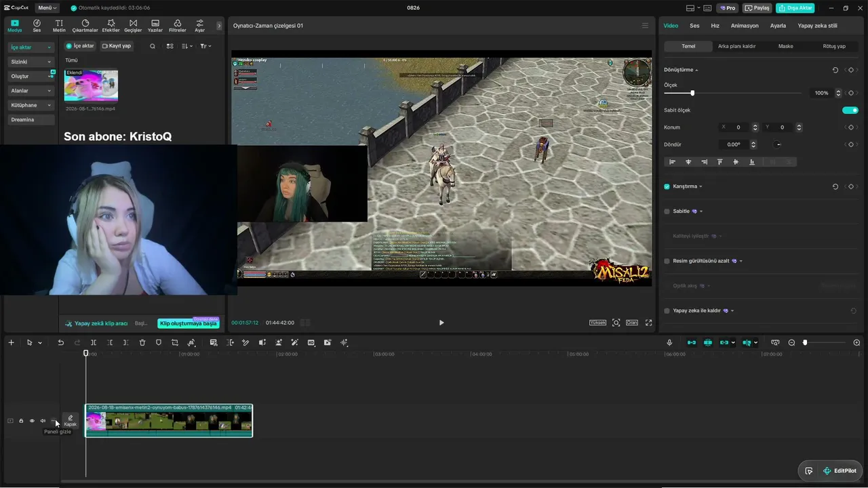Expand the Sizinki sidebar section
The width and height of the screenshot is (868, 488).
coord(31,62)
